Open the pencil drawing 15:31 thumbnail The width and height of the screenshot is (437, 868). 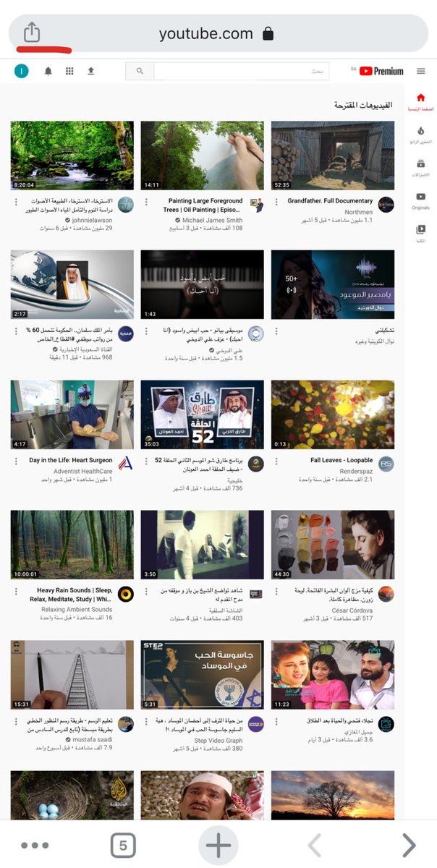click(72, 675)
